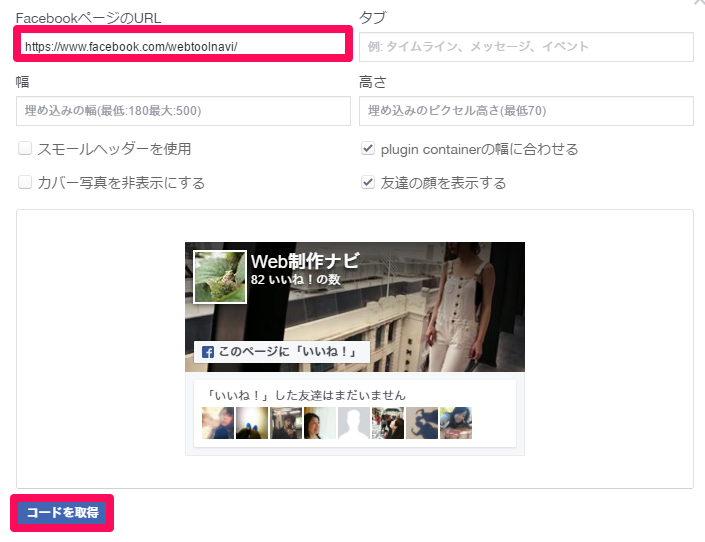Viewport: 705px width, 542px height.
Task: Enable スモールヘッダーを使用 checkbox
Action: pos(25,148)
